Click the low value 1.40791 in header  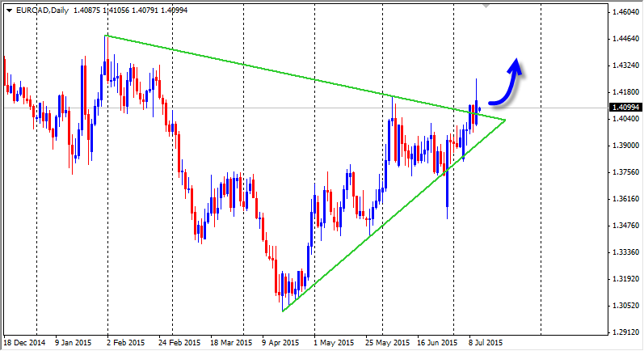[x=145, y=11]
